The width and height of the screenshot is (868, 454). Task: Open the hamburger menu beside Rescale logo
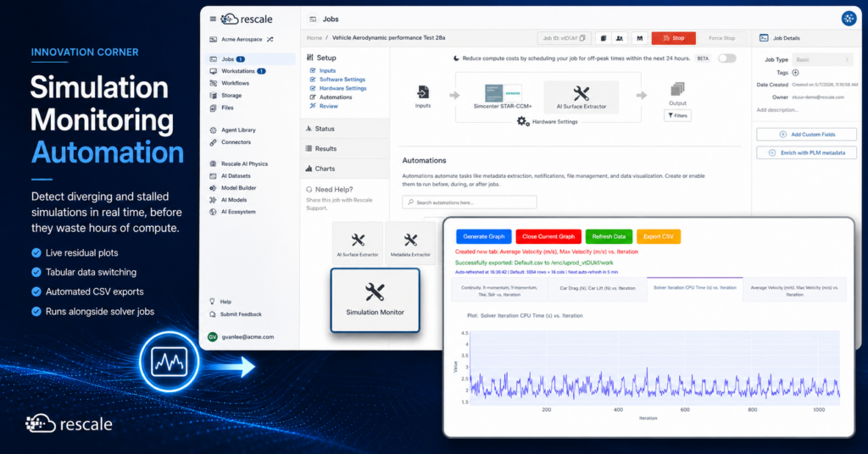213,19
